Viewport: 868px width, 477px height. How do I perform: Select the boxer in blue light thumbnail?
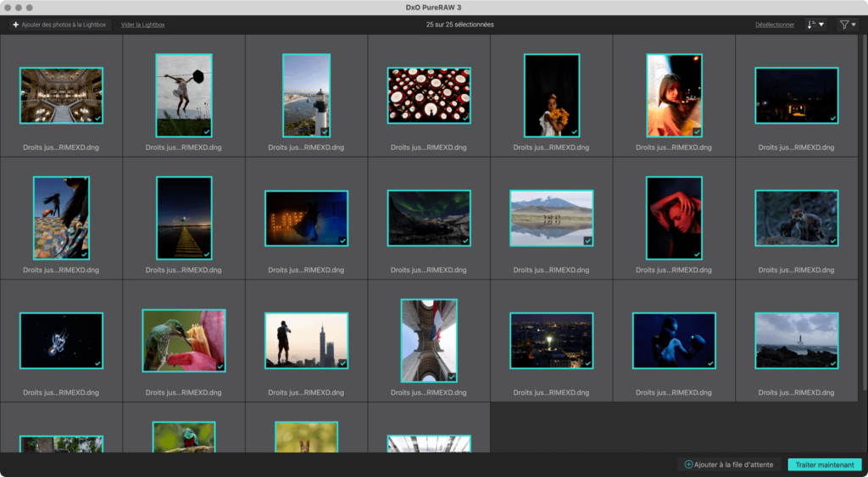coord(674,341)
